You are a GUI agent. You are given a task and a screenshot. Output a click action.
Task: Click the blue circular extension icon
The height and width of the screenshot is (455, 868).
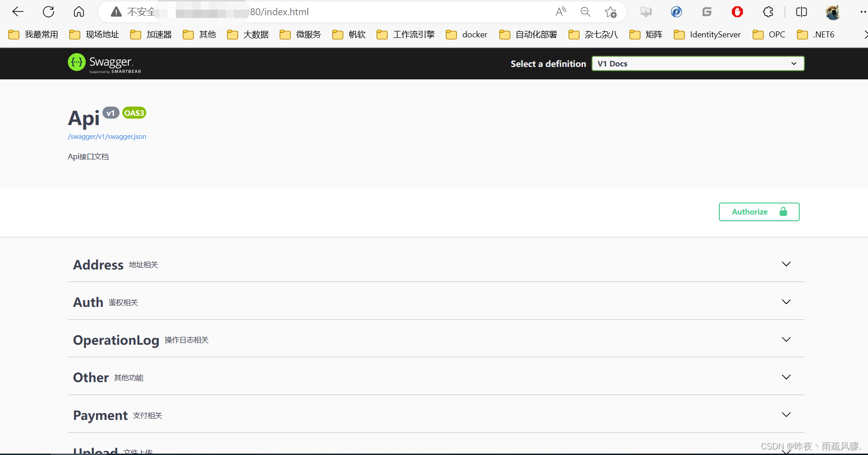(x=676, y=12)
